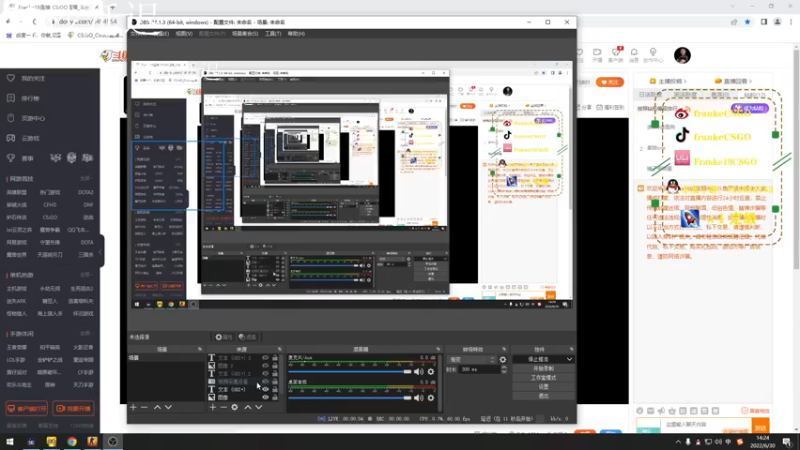Collapse the left sidebar arrow handle

pos(101,251)
